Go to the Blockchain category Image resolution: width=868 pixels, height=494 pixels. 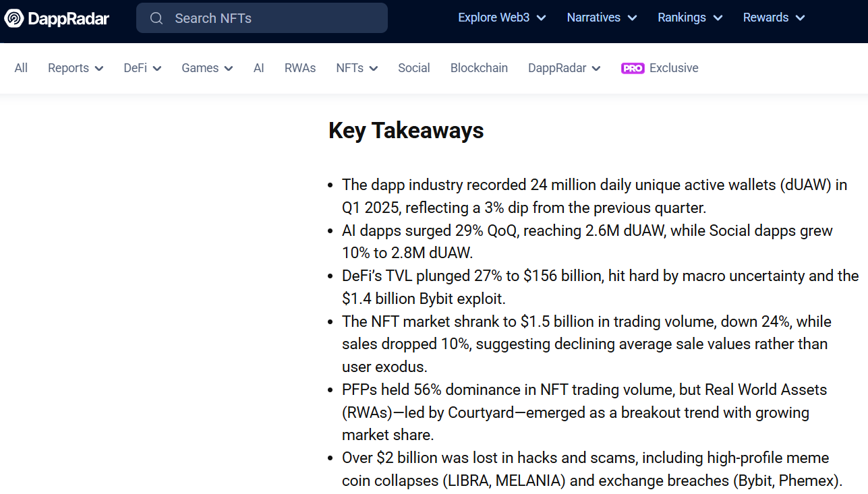pyautogui.click(x=479, y=68)
